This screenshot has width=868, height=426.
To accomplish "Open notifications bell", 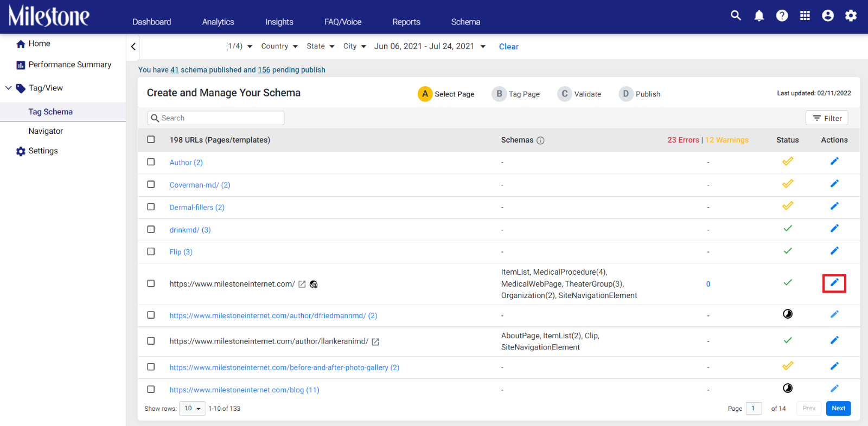I will (x=759, y=16).
